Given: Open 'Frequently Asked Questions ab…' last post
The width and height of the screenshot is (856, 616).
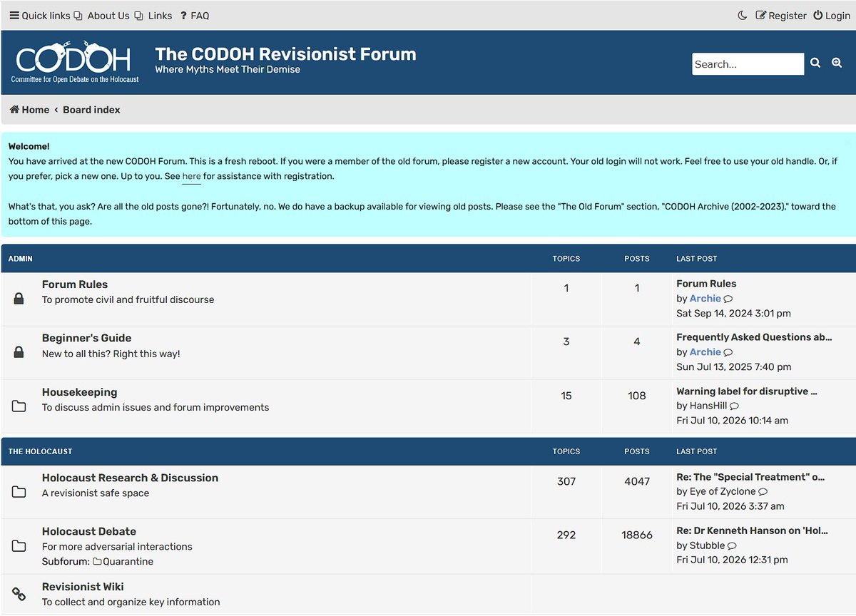Looking at the screenshot, I should tap(754, 337).
